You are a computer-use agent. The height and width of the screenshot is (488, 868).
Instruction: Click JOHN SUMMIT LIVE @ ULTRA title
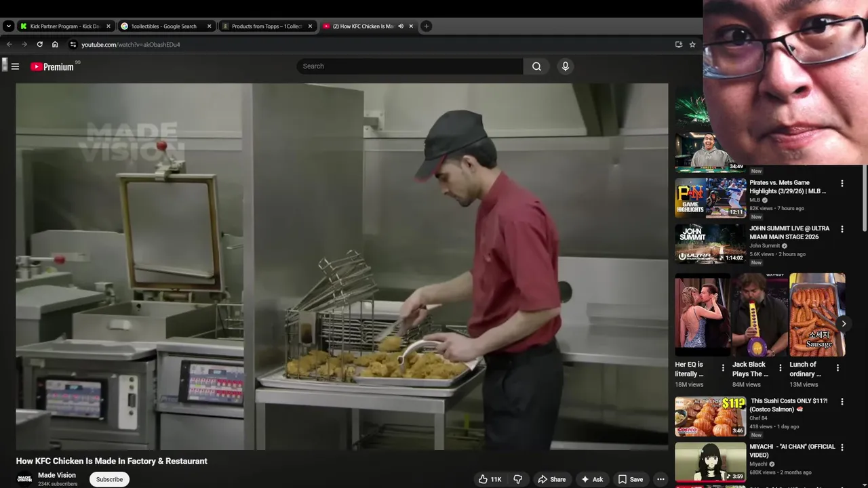pyautogui.click(x=789, y=232)
